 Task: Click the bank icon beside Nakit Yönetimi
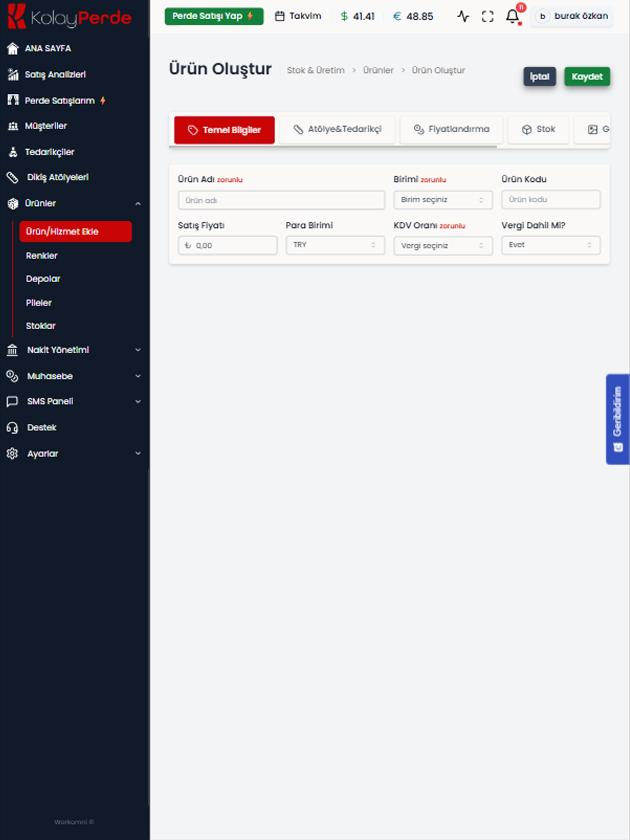click(12, 350)
